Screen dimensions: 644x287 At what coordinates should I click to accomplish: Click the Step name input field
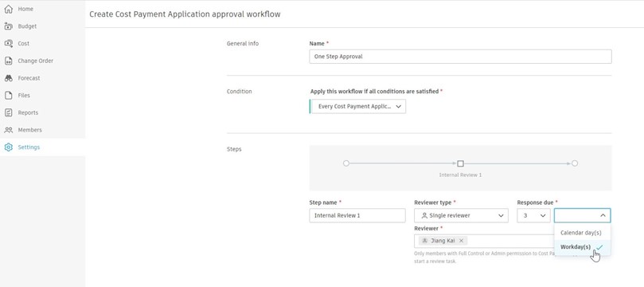point(357,215)
